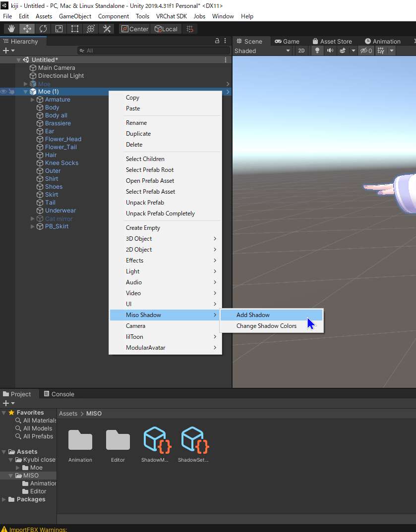Toggle pivot Center button

(x=135, y=29)
